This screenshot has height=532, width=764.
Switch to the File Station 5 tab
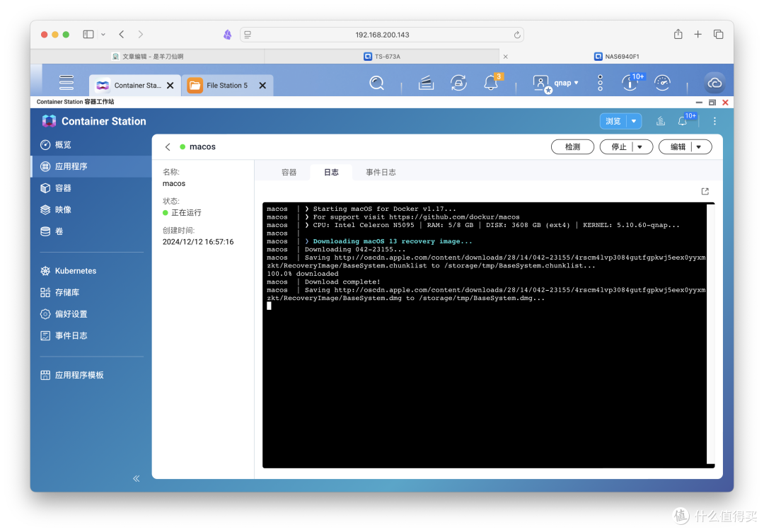228,85
